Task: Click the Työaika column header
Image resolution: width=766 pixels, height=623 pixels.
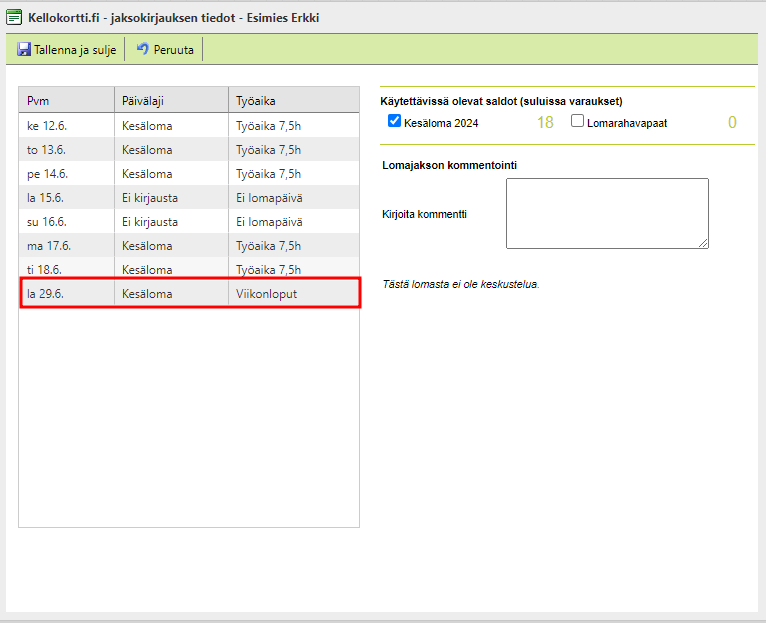Action: click(x=293, y=101)
